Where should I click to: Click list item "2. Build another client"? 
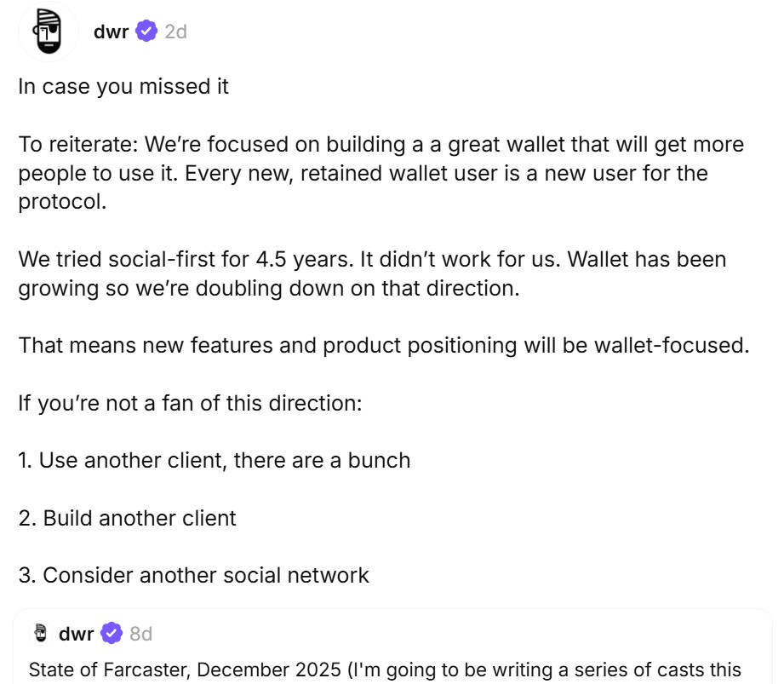128,518
